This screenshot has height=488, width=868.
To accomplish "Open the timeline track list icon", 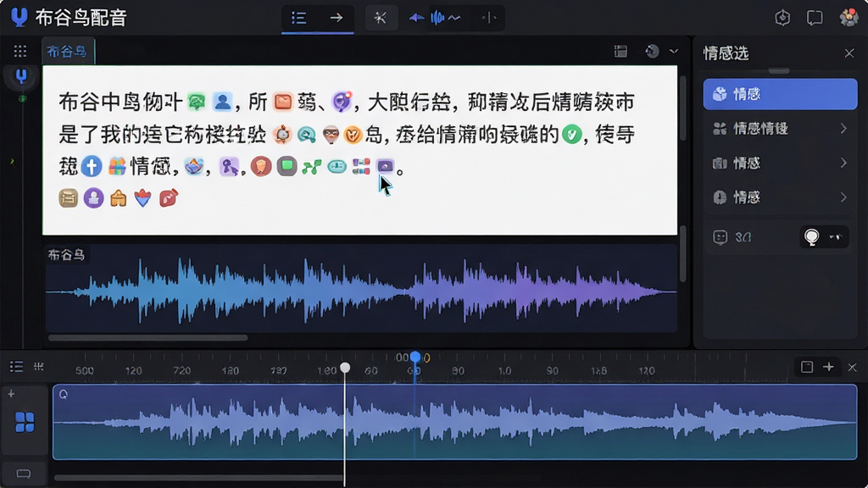I will 16,367.
